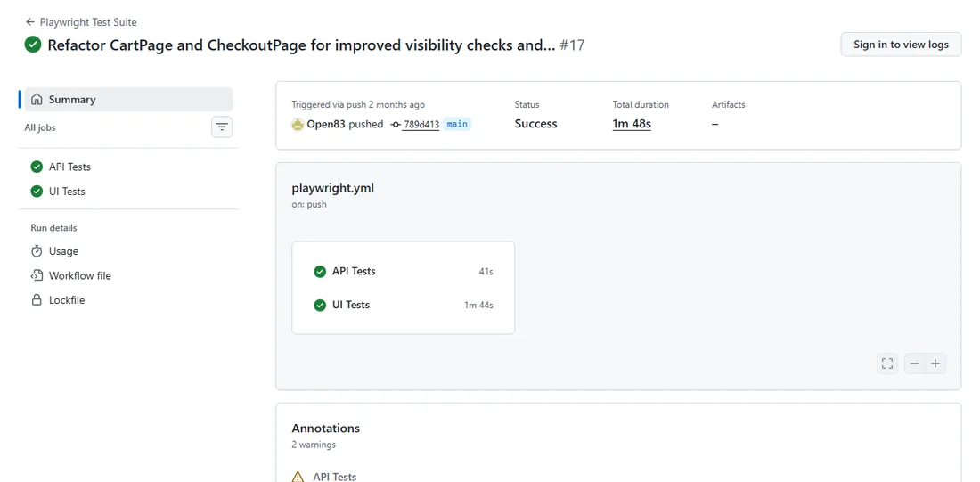980x482 pixels.
Task: Click Triggered via push 2 months ago text
Action: (358, 104)
